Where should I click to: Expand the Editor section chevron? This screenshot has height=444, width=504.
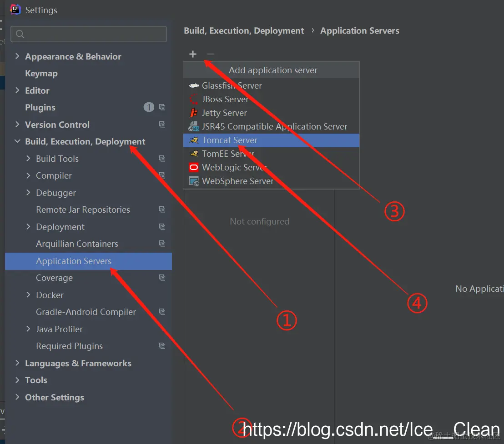click(x=17, y=90)
